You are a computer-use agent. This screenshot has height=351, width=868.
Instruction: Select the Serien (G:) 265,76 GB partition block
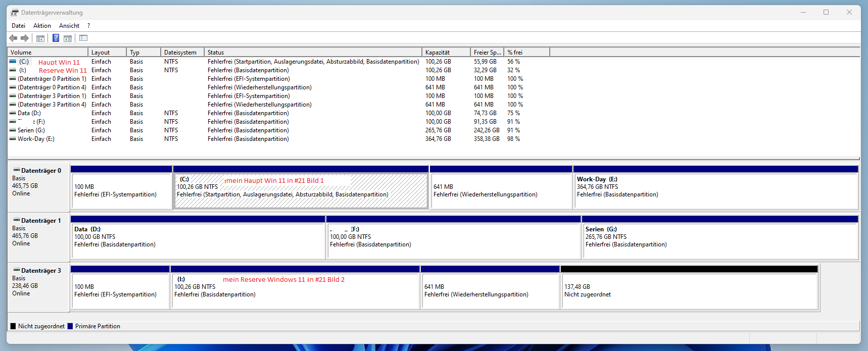point(720,241)
